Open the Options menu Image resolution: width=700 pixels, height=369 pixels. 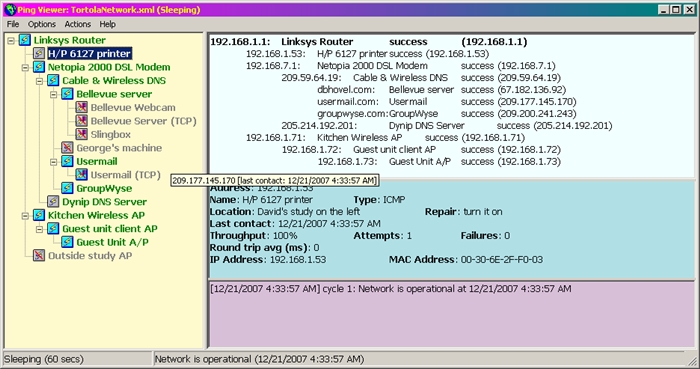coord(42,24)
